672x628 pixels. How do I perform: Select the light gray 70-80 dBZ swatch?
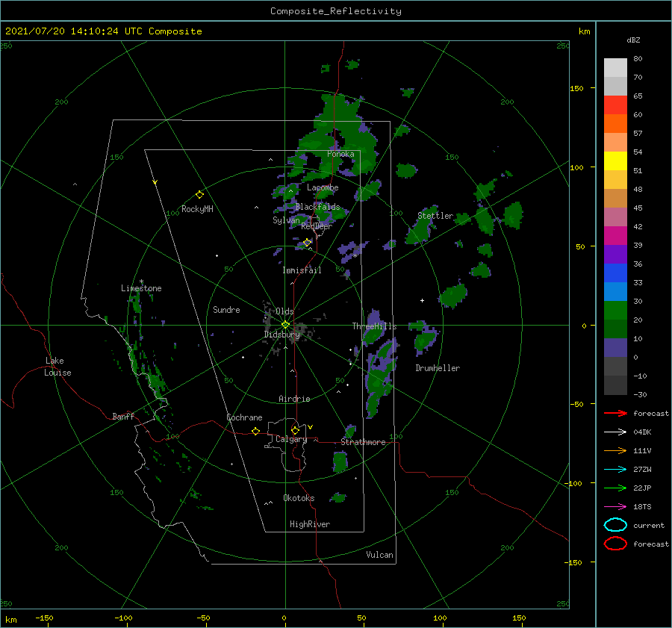point(615,68)
